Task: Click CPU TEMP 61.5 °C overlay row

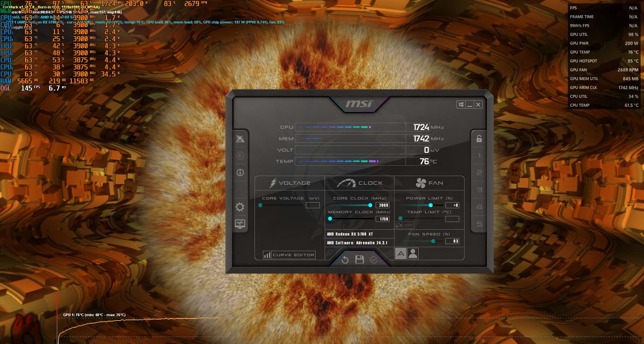Action: pos(604,105)
